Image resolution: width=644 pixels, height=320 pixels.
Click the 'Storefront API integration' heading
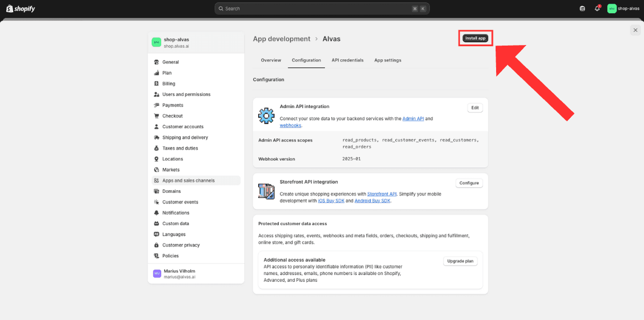309,182
